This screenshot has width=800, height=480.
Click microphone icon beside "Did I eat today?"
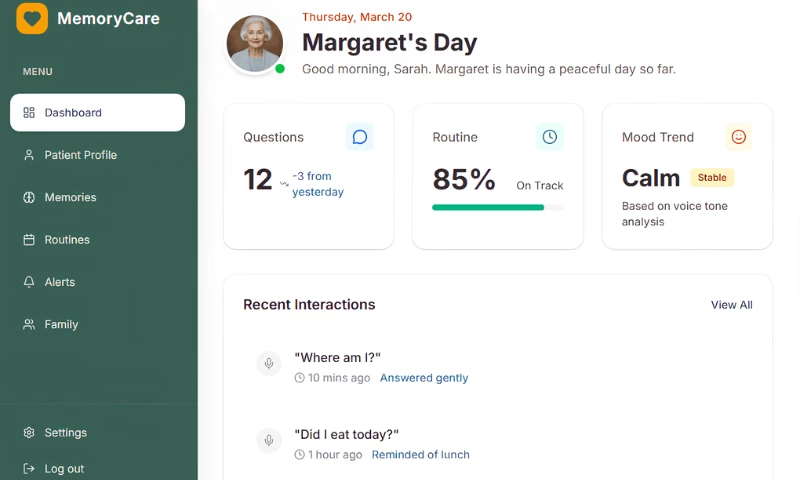[x=268, y=440]
